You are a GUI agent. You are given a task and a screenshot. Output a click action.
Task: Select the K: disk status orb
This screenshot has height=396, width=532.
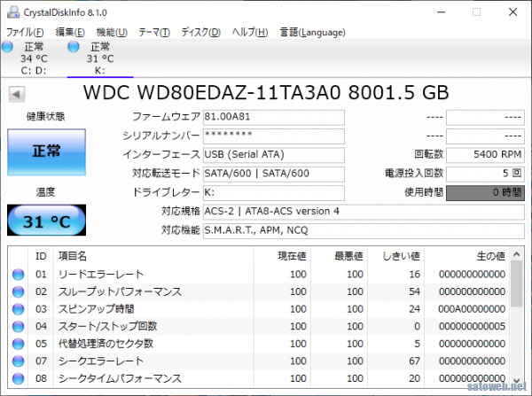point(76,46)
